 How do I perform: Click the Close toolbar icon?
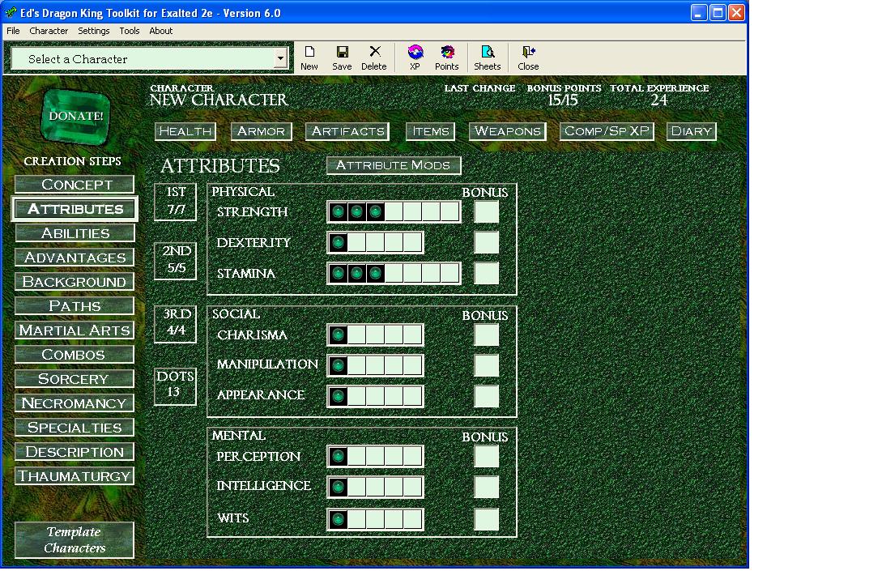(528, 58)
